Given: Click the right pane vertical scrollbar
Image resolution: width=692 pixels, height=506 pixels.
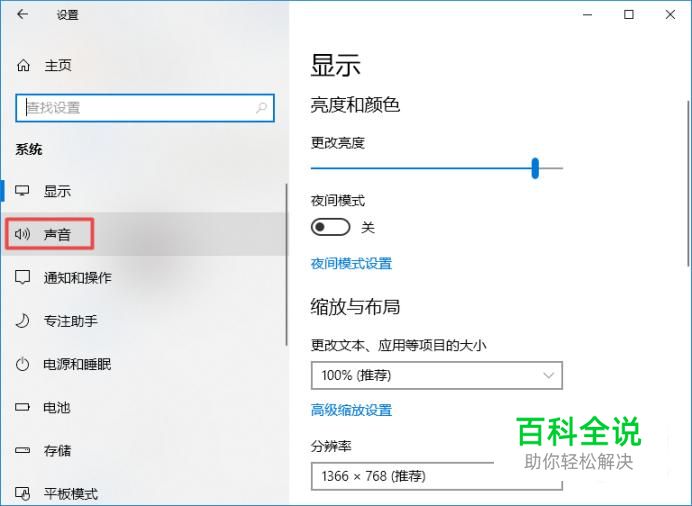Looking at the screenshot, I should 688,183.
